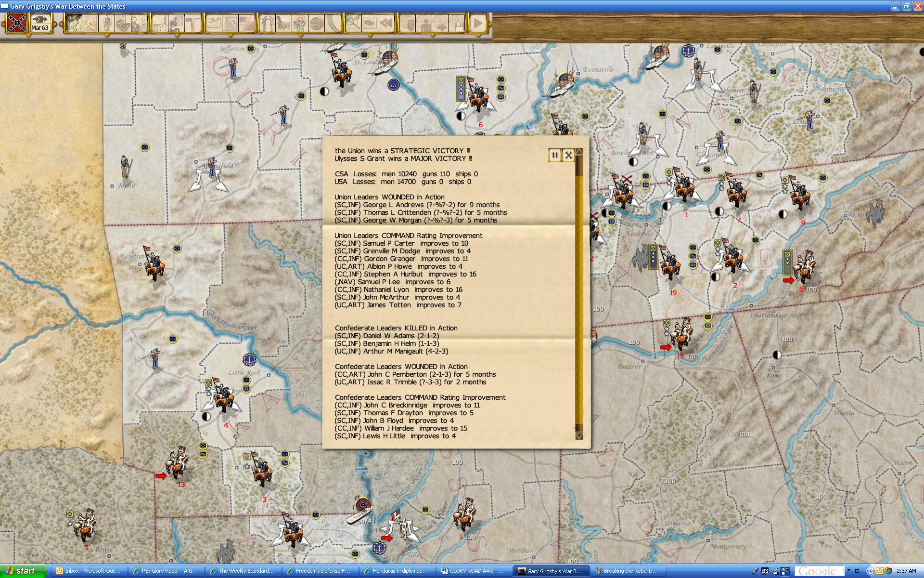Viewport: 924px width, 578px height.
Task: Click the right arrow toolbar icon
Action: click(x=440, y=23)
